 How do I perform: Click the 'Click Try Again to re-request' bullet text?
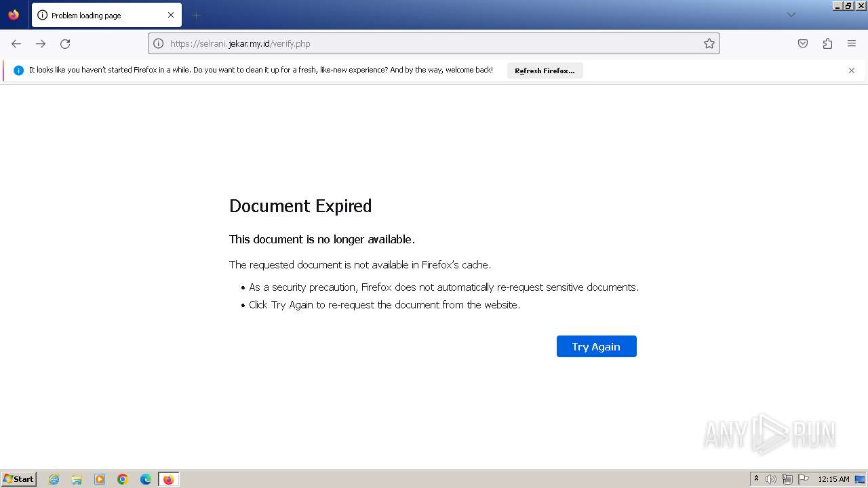click(x=384, y=305)
